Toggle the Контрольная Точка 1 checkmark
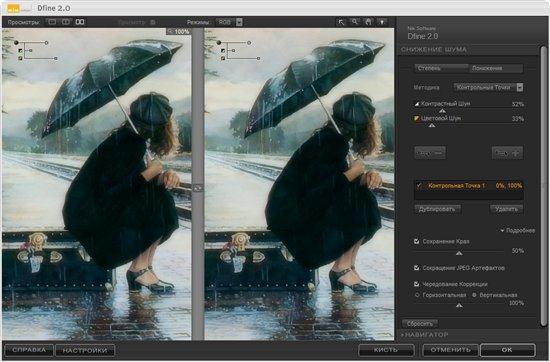 point(419,186)
